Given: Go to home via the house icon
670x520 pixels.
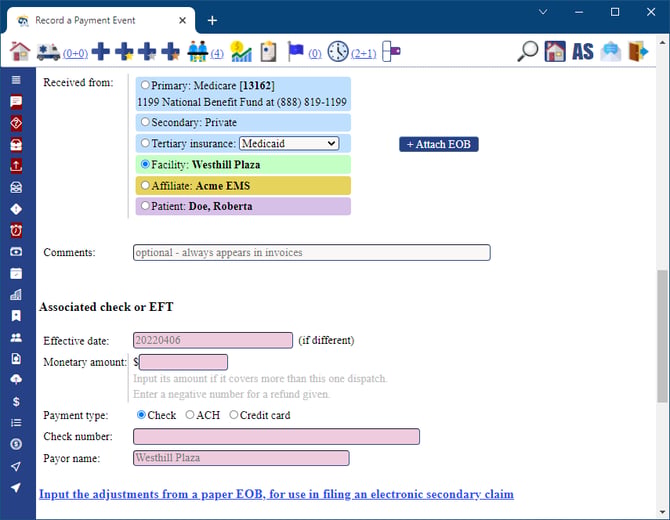Looking at the screenshot, I should pyautogui.click(x=20, y=52).
